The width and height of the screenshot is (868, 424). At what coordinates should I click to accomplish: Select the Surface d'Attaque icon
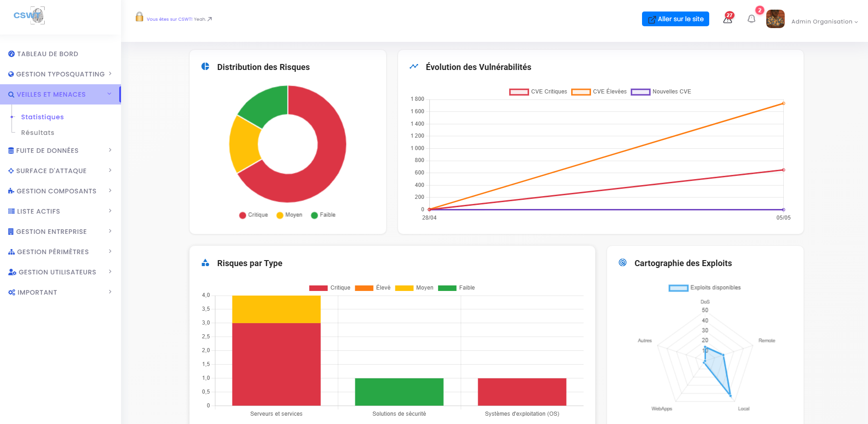(11, 171)
